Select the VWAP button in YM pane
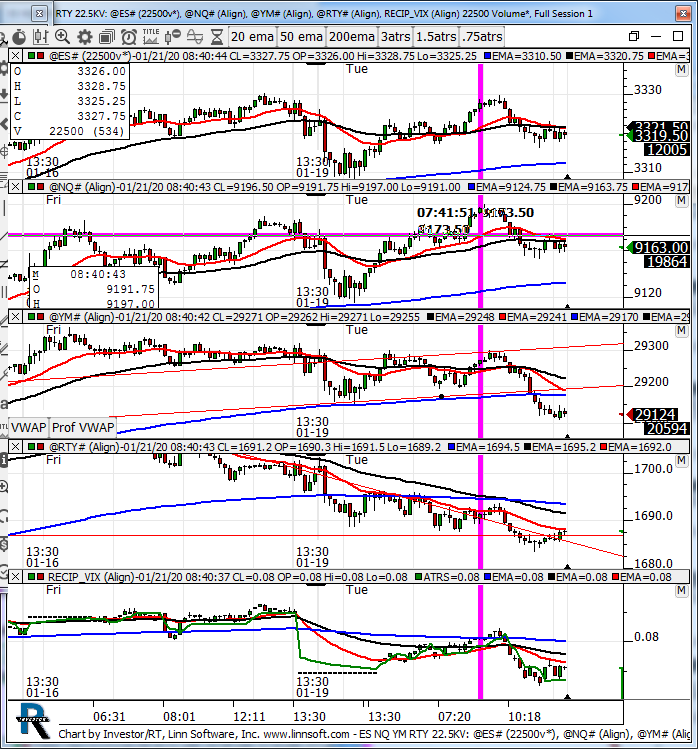 pos(29,428)
